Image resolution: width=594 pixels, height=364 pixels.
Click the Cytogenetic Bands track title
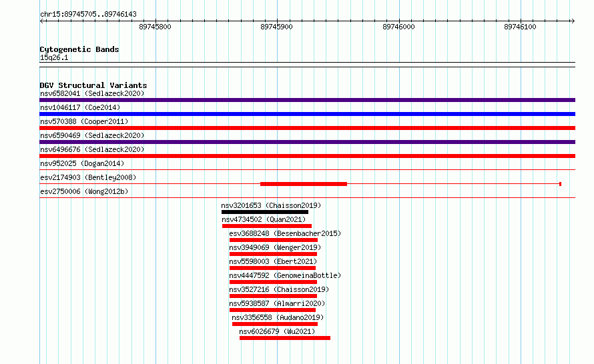click(x=79, y=49)
